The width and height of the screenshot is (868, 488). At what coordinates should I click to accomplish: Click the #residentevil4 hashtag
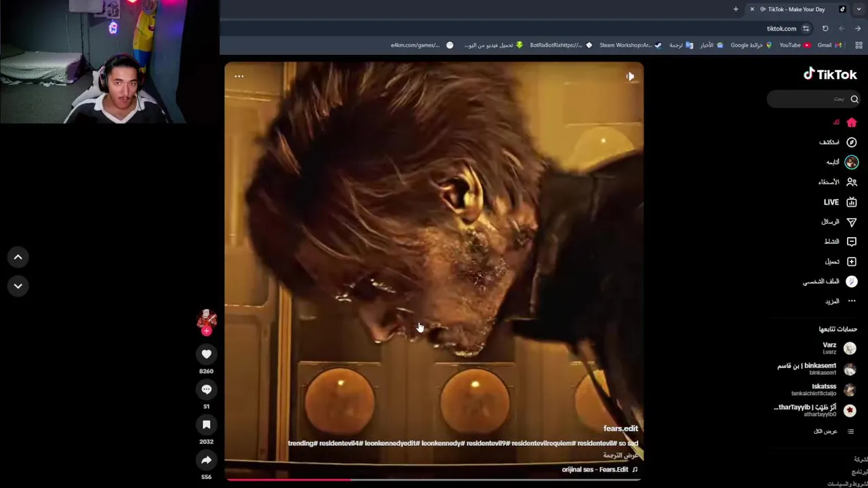(341, 443)
